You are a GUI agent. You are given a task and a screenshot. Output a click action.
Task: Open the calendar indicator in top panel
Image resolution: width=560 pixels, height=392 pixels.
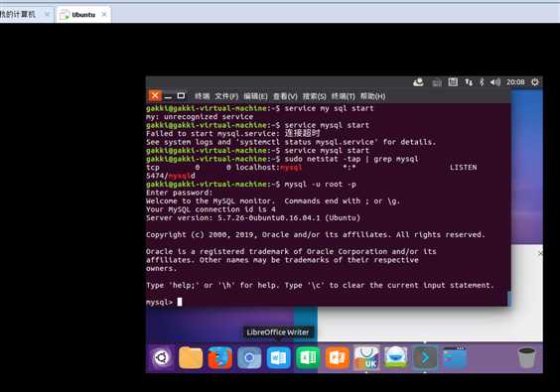pos(453,82)
